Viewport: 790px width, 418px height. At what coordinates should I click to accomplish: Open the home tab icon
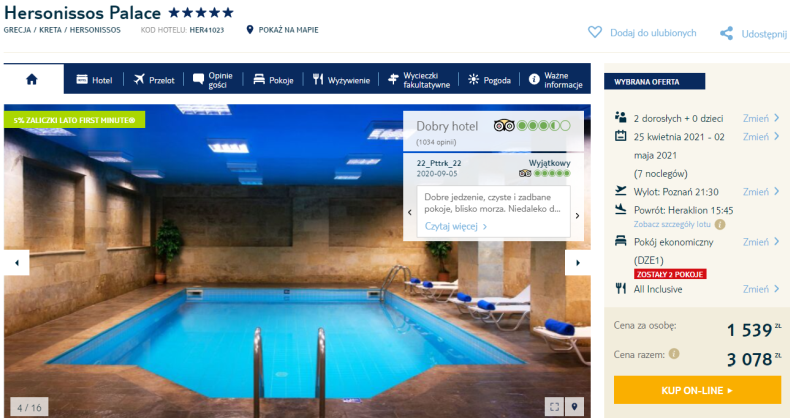[x=32, y=79]
